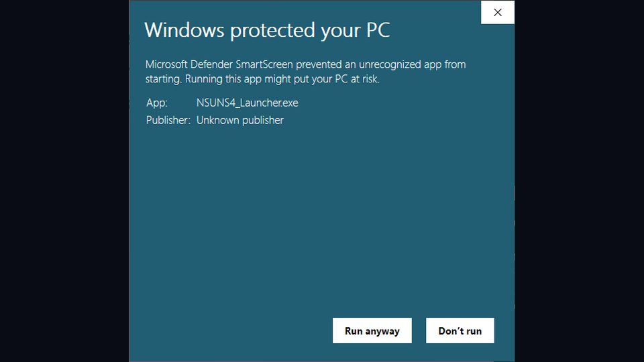Choose the Don't run button
This screenshot has width=644, height=362.
tap(460, 330)
